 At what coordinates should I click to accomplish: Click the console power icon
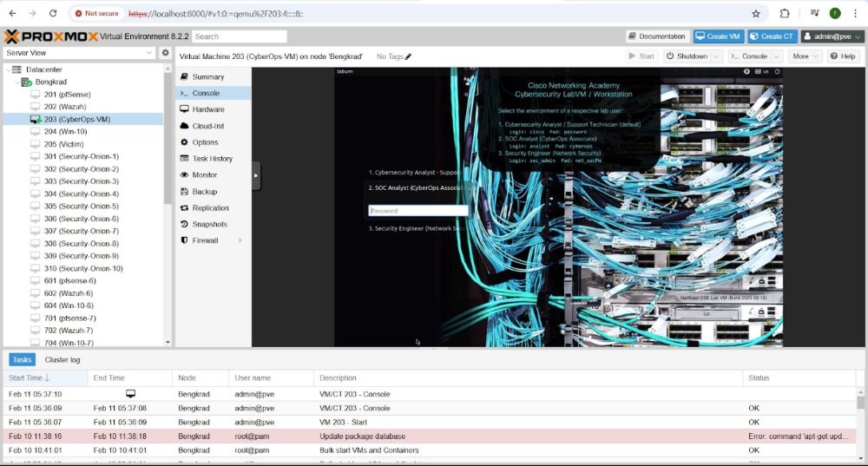coord(777,72)
